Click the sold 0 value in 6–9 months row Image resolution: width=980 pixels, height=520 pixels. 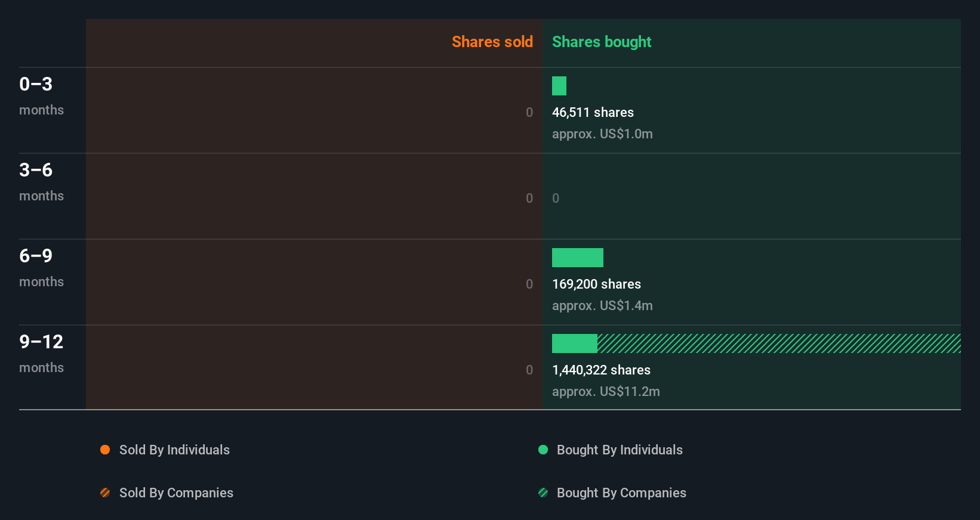[529, 284]
